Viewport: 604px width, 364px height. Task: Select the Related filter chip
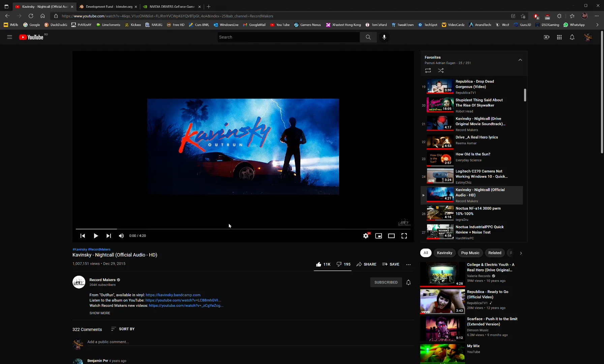(x=495, y=253)
